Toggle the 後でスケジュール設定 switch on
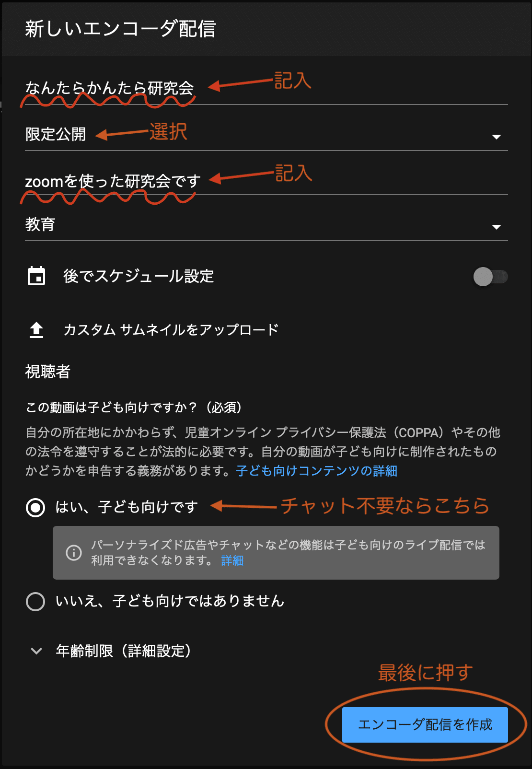Screen dimensions: 532x769 pyautogui.click(x=490, y=276)
